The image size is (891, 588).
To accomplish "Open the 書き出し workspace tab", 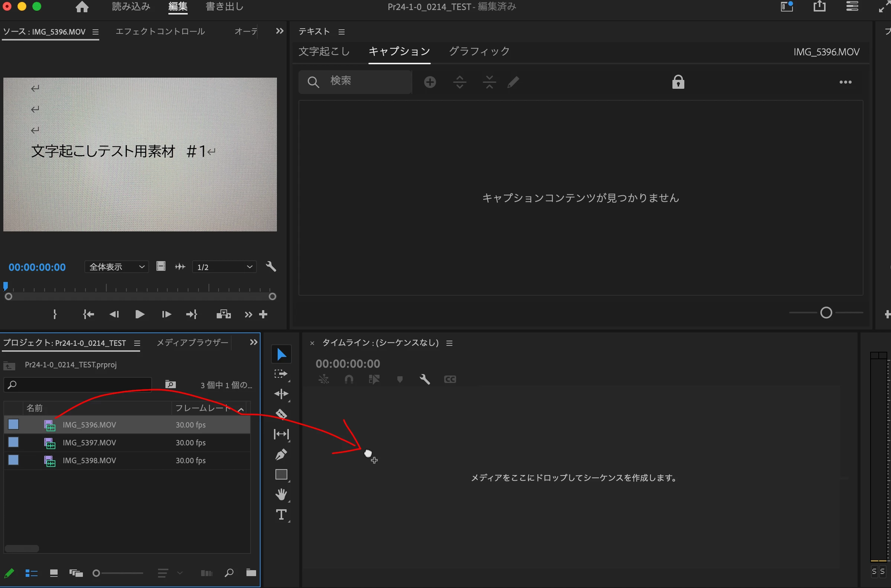I will [225, 7].
